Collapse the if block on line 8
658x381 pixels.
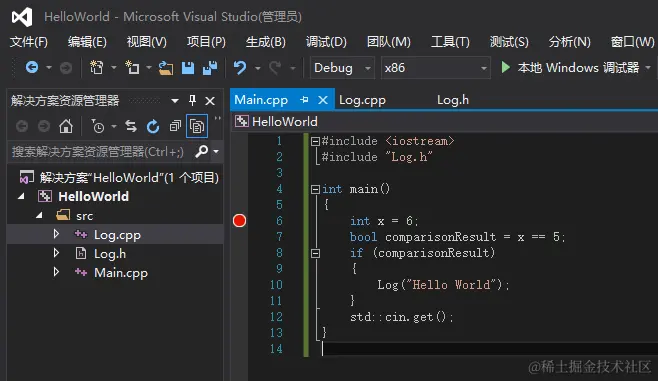(315, 253)
